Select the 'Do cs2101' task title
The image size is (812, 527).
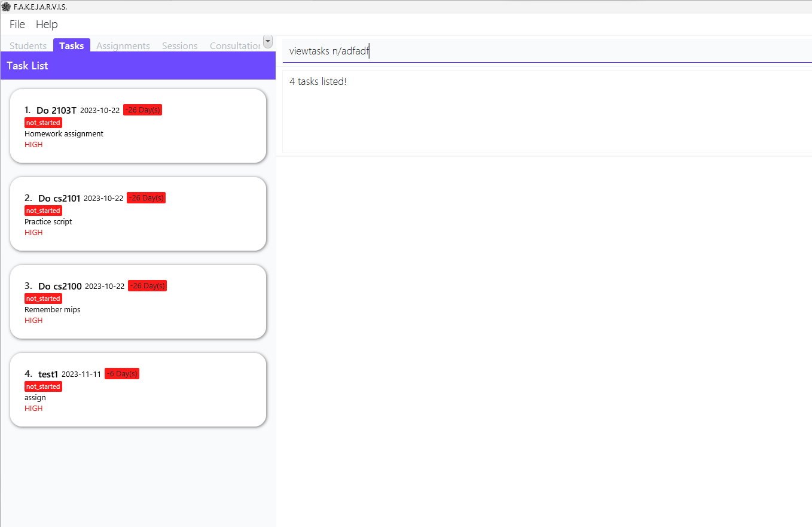coord(59,198)
